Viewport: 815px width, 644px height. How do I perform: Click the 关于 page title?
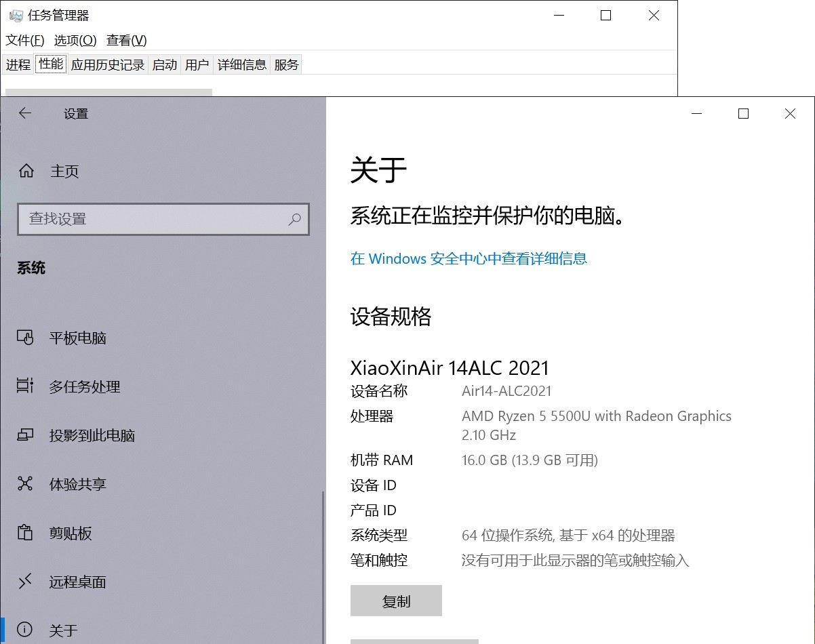[x=378, y=169]
